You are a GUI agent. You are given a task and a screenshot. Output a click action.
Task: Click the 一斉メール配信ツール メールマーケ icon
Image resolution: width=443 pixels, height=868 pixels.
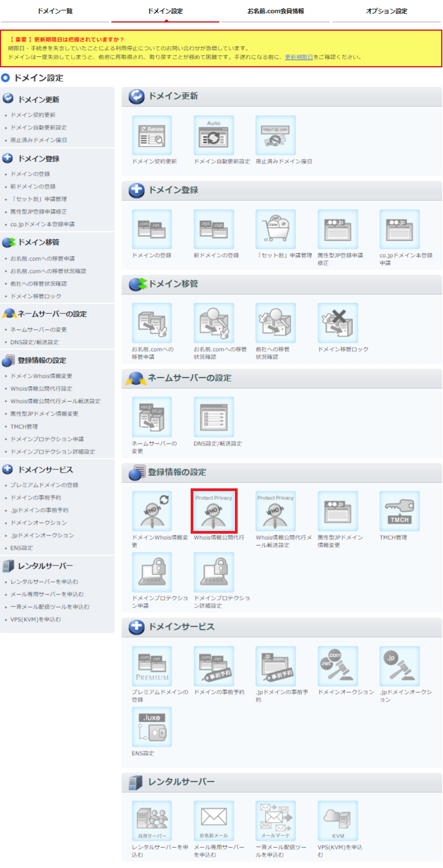[276, 821]
